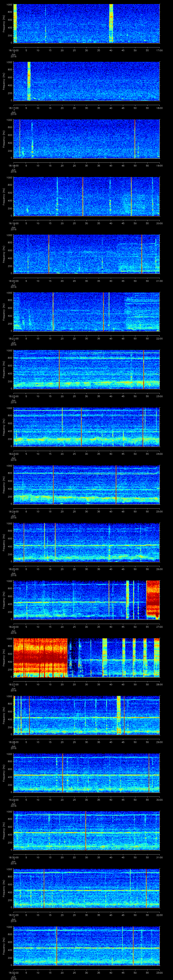Viewport: 173px width, 980px height.
Task: Select the spectrogram panel starting at 18:18:00
Action: [x=86, y=139]
